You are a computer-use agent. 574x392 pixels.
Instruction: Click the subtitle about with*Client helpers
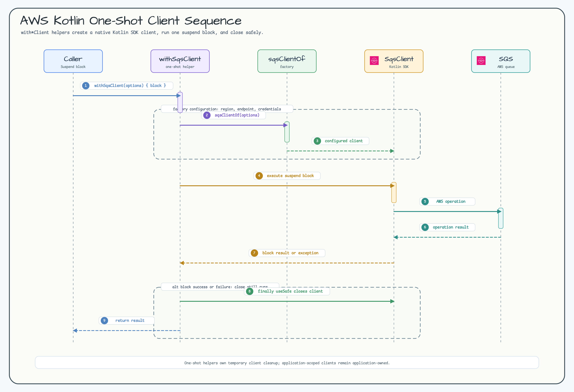(142, 33)
